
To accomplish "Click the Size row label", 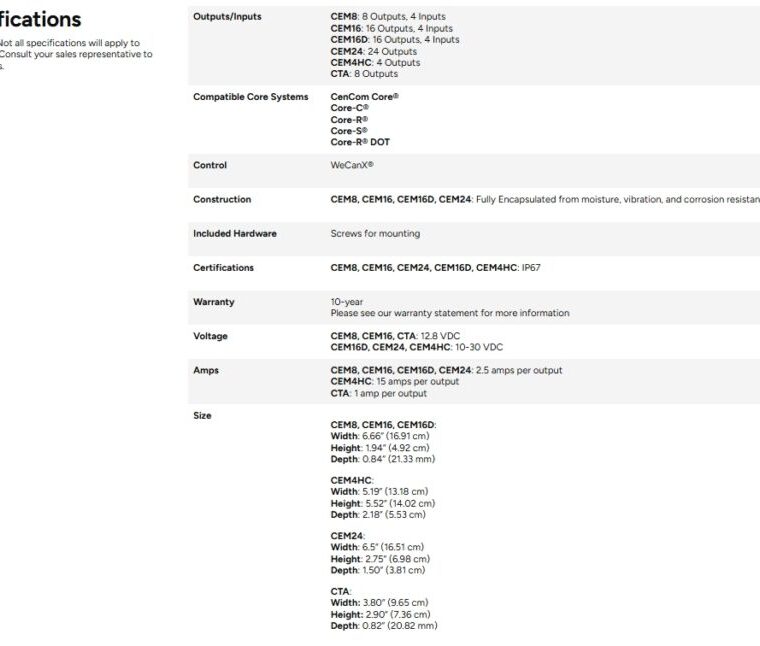I will click(x=202, y=415).
